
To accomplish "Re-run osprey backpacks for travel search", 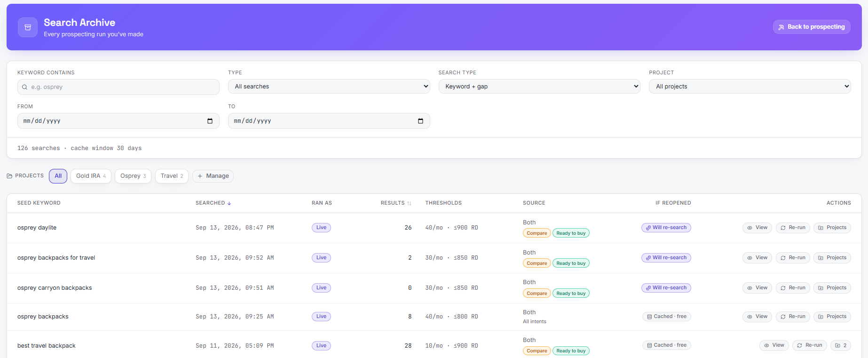I will pyautogui.click(x=793, y=258).
